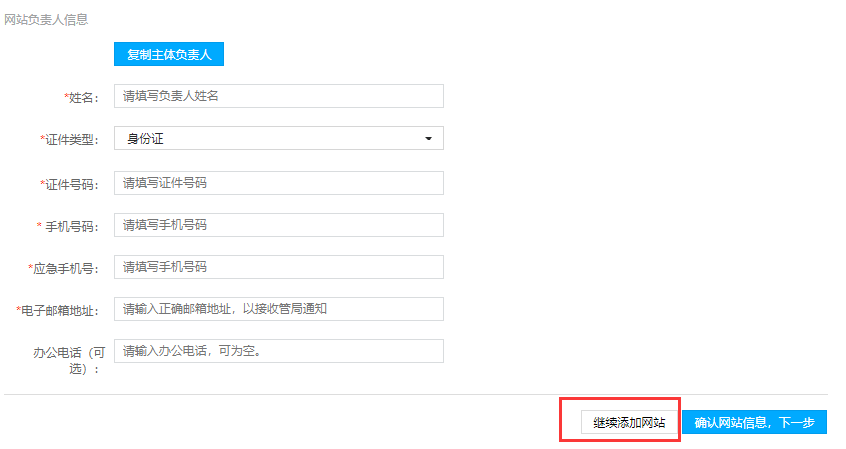The height and width of the screenshot is (449, 846).
Task: Click the 证件类型 field label
Action: tap(69, 140)
